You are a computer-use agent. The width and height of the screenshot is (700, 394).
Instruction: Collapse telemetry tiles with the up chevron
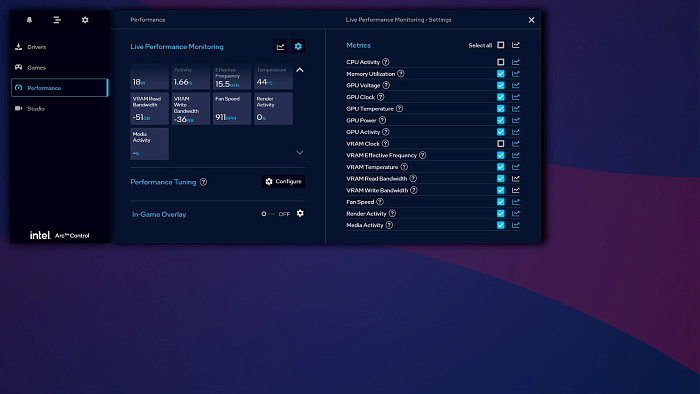pos(300,70)
